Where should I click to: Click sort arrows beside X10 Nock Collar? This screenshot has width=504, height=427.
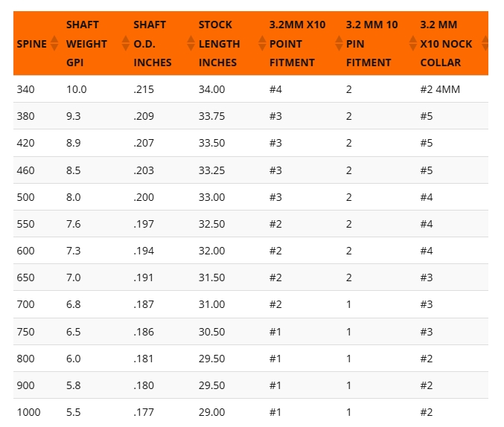485,44
